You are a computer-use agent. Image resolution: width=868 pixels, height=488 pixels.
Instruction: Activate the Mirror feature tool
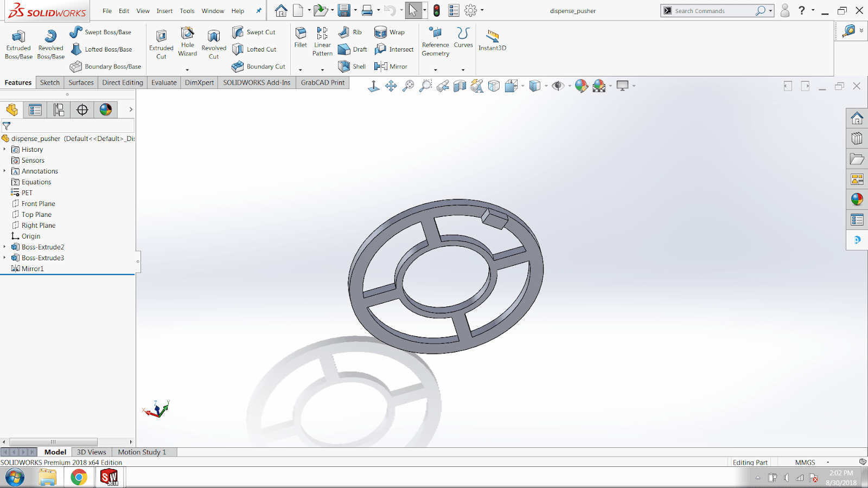click(391, 66)
